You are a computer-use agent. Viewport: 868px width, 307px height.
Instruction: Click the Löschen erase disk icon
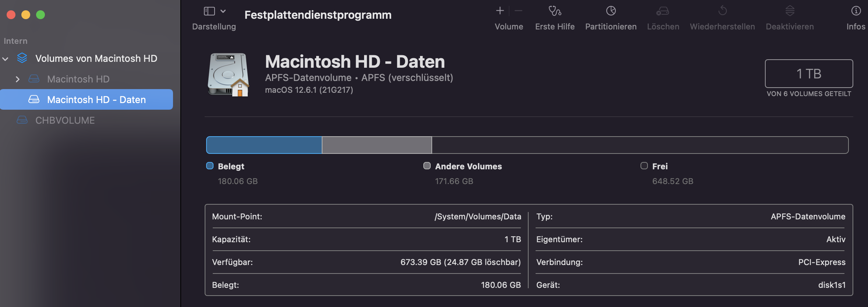coord(663,11)
